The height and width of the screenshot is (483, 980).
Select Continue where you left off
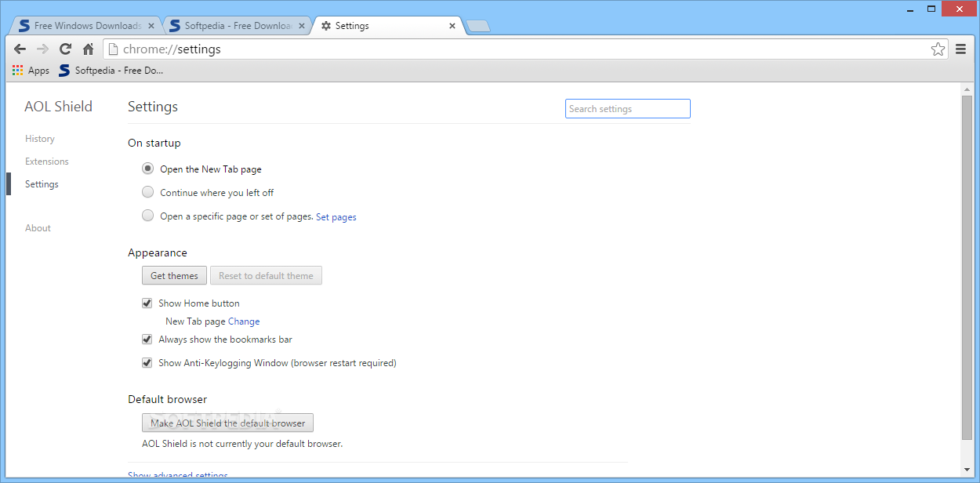coord(147,192)
